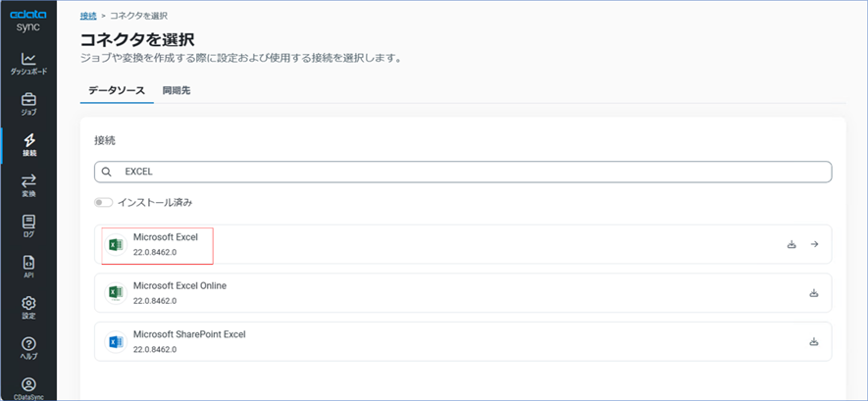The height and width of the screenshot is (401, 868).
Task: Switch to the データソース tab
Action: pos(117,91)
